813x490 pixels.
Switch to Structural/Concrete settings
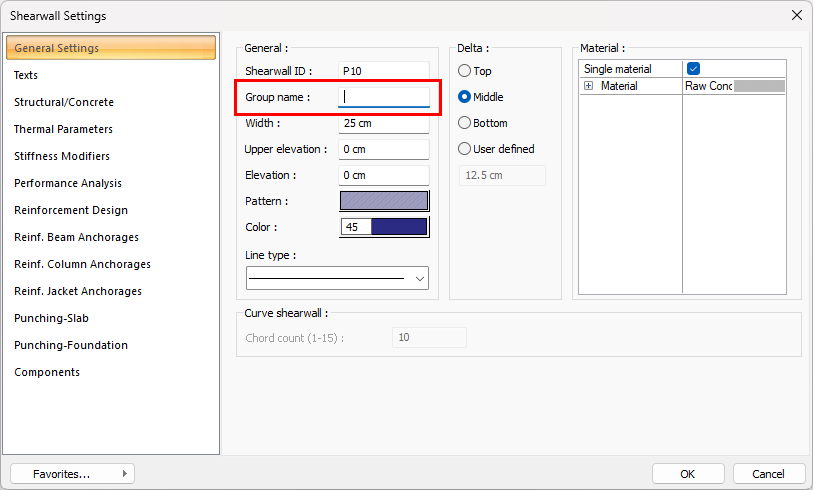(x=64, y=102)
